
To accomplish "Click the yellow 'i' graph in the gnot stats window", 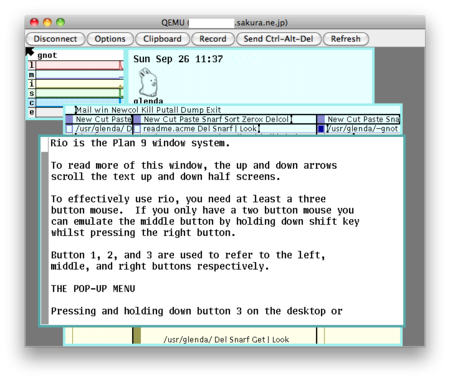I will click(79, 84).
